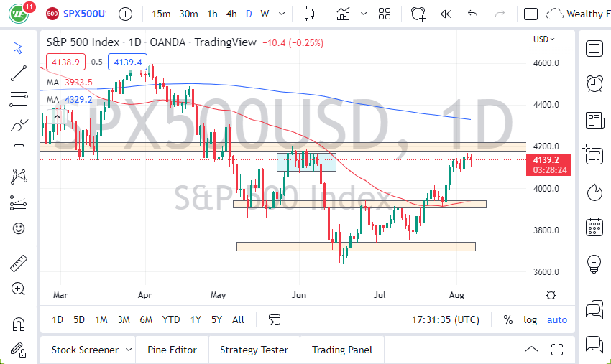Click the bar replay rewind icon
611x364 pixels.
click(446, 14)
